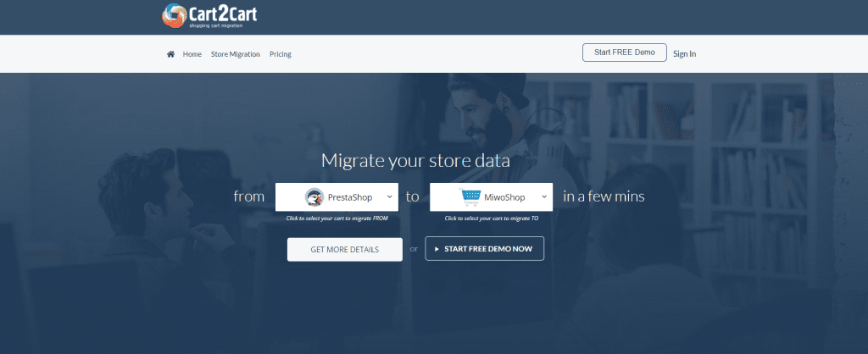The height and width of the screenshot is (354, 868).
Task: Click the 'in a few mins' text
Action: [604, 196]
